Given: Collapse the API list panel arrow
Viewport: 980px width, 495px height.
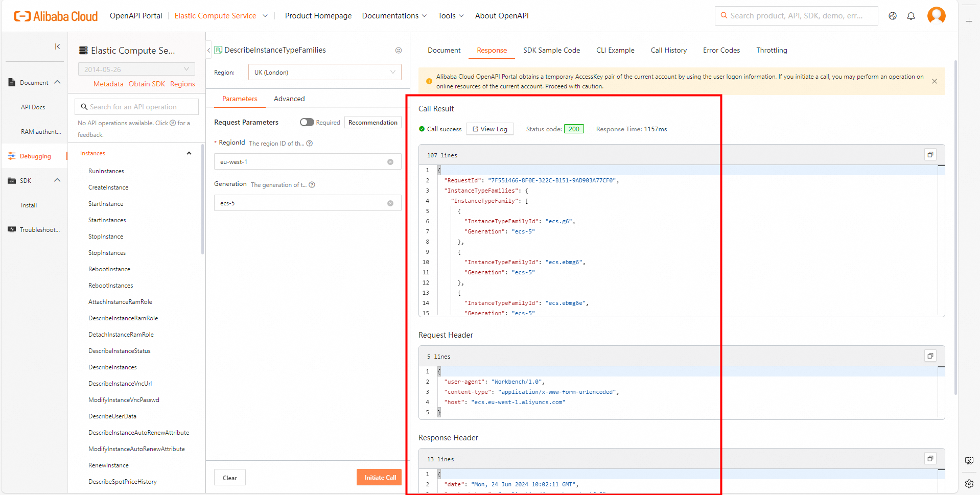Looking at the screenshot, I should pyautogui.click(x=208, y=50).
